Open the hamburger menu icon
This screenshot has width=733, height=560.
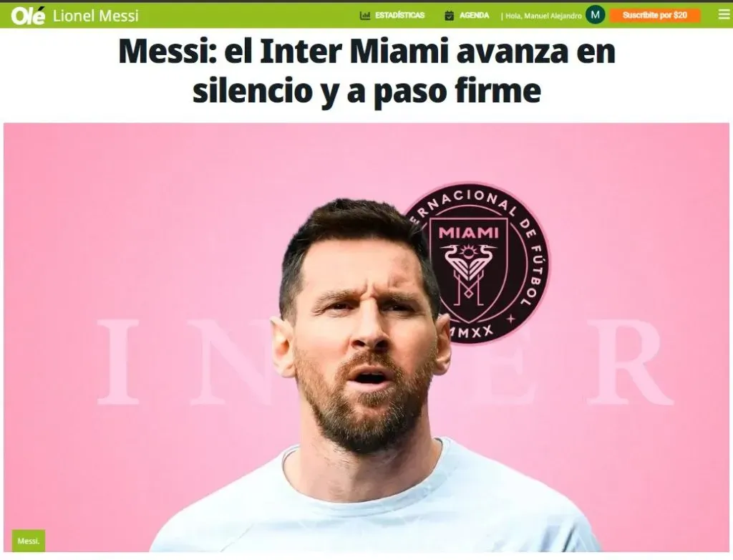tap(724, 15)
